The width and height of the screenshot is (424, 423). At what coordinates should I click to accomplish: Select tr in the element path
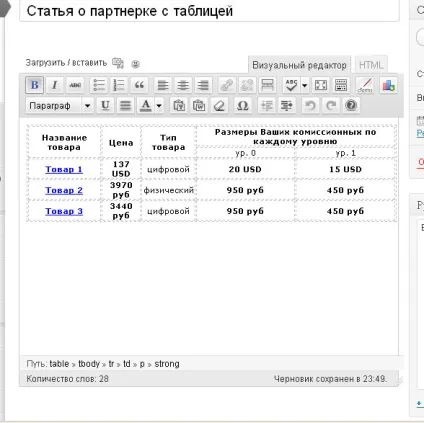[111, 364]
